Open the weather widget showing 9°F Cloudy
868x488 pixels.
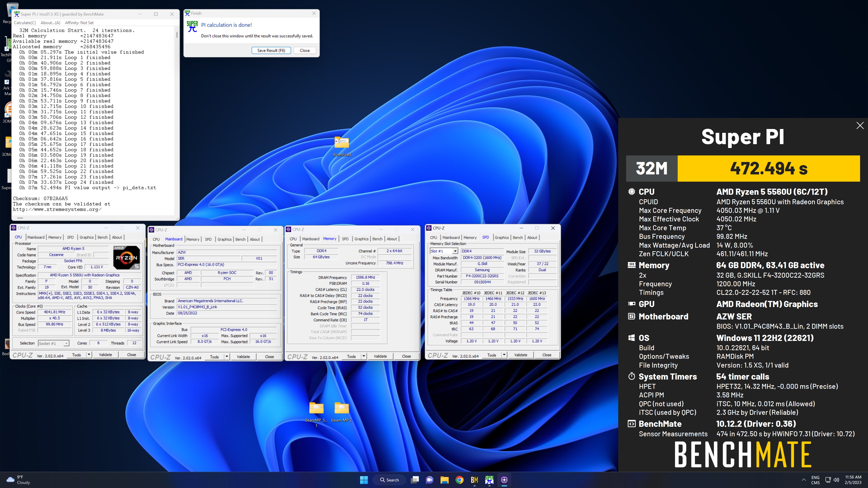[x=19, y=480]
